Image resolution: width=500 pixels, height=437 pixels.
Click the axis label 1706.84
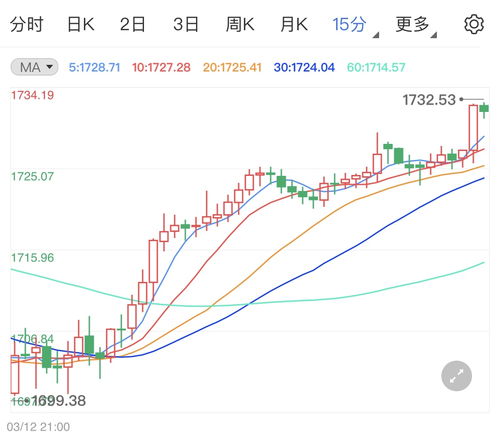coord(32,339)
